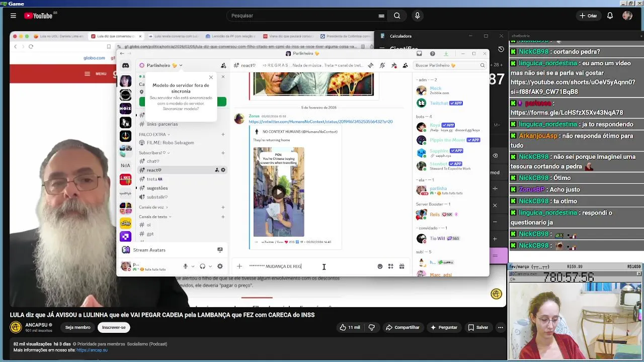Click Criar button on YouTube
This screenshot has width=644, height=362.
coord(588,16)
